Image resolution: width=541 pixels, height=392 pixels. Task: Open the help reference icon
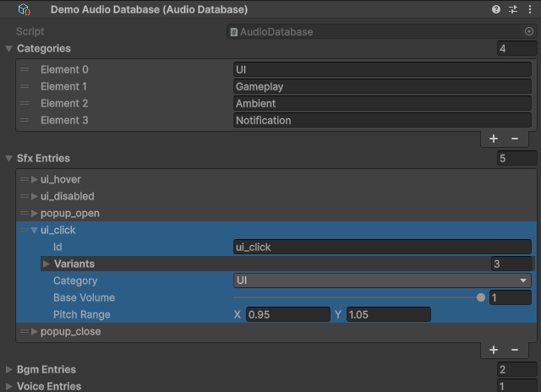tap(496, 9)
